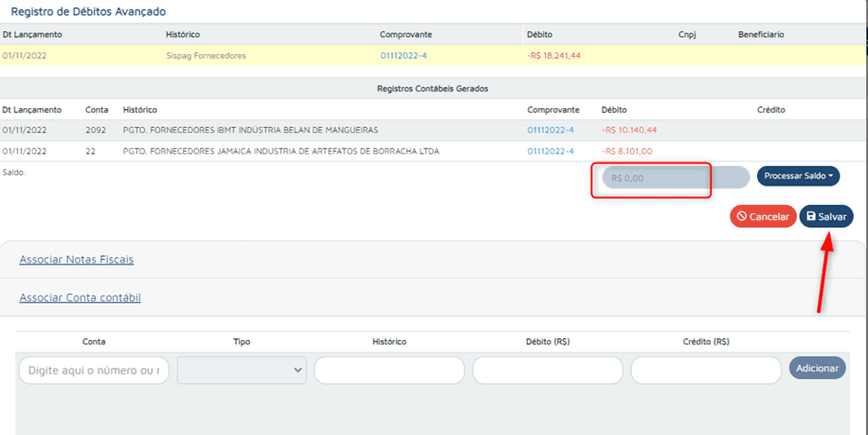This screenshot has width=868, height=435.
Task: Click the red Cancelar button
Action: pos(763,216)
